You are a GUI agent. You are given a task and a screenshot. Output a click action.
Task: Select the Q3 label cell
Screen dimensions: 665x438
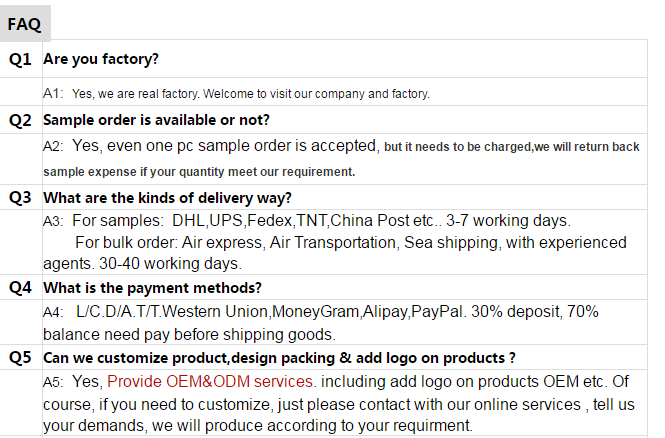(x=20, y=198)
